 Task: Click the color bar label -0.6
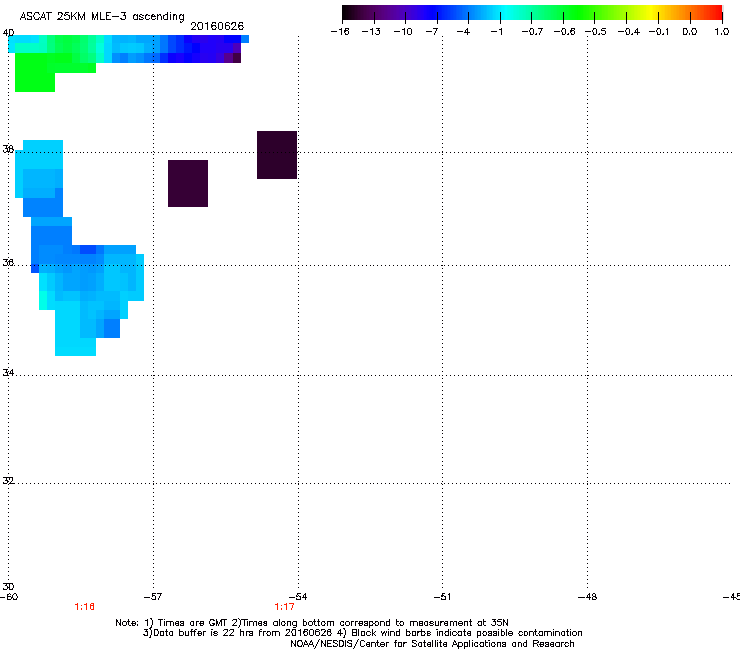tap(564, 32)
